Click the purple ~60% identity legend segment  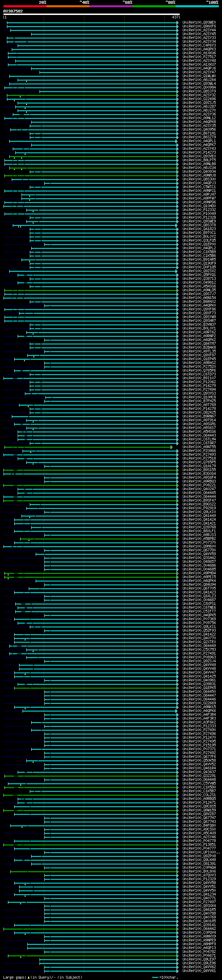[111, 6]
